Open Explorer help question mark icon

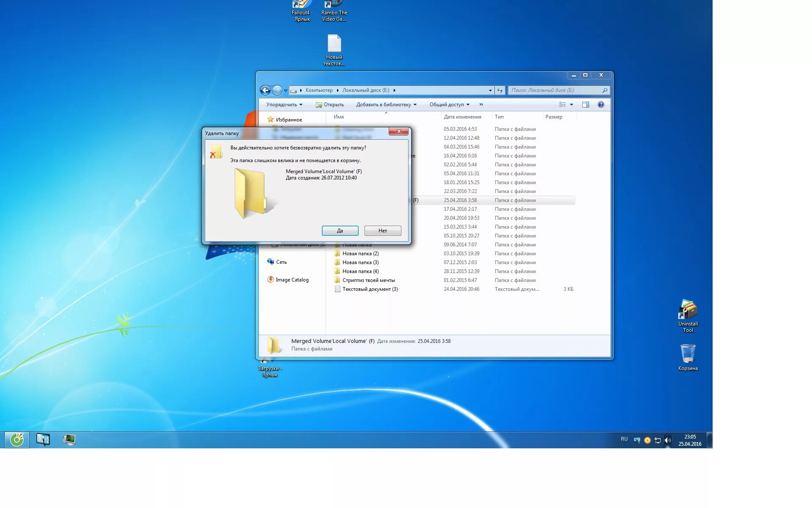click(601, 105)
